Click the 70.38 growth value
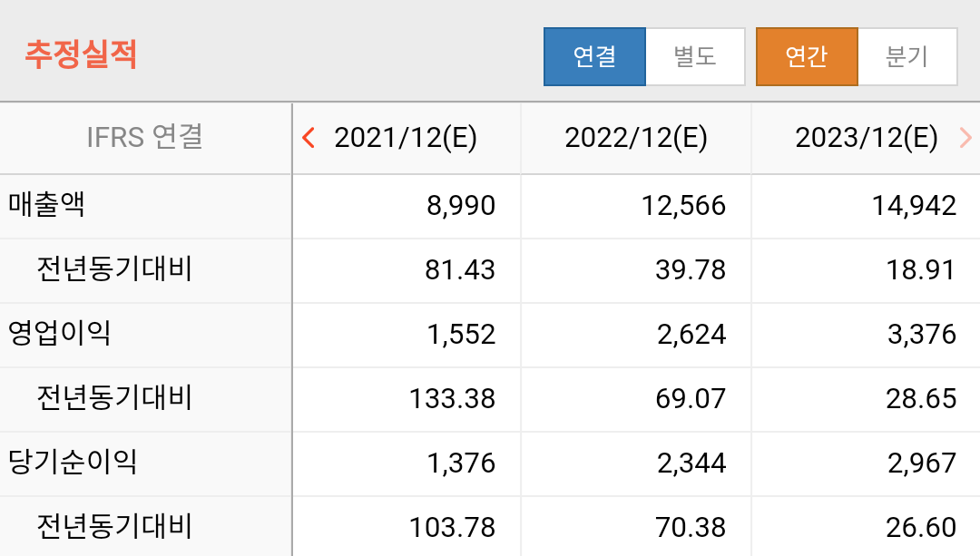 (x=691, y=527)
